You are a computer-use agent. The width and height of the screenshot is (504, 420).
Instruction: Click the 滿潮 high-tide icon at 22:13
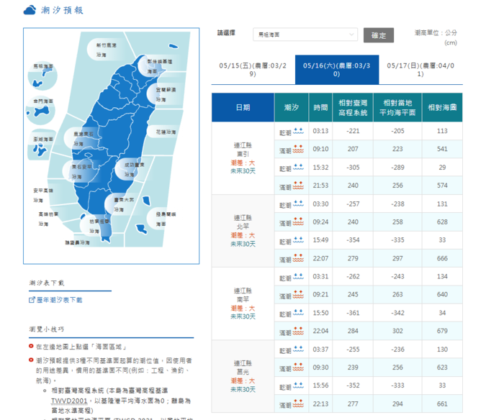tap(298, 404)
